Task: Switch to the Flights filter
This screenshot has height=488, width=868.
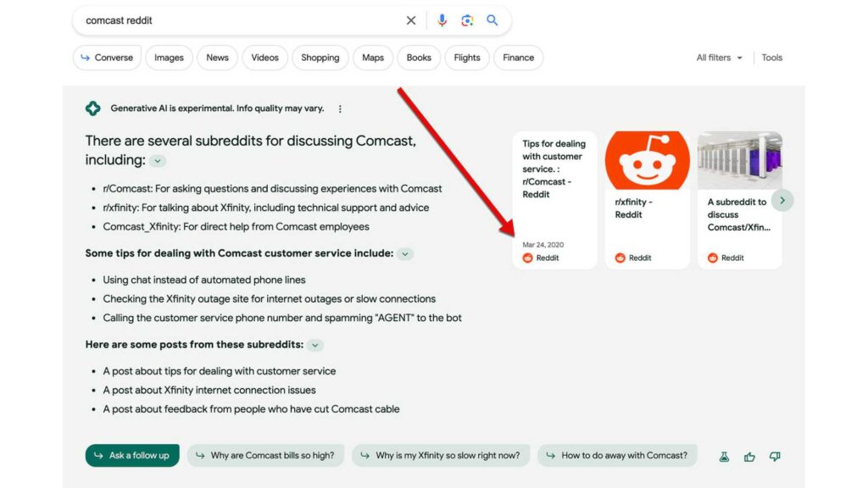Action: click(x=467, y=58)
